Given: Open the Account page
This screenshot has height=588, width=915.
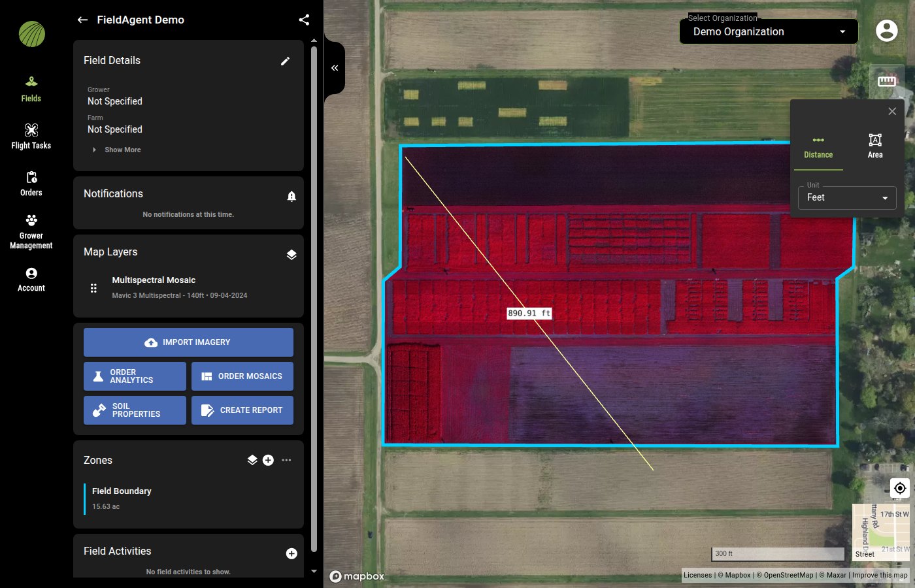Looking at the screenshot, I should [x=31, y=280].
